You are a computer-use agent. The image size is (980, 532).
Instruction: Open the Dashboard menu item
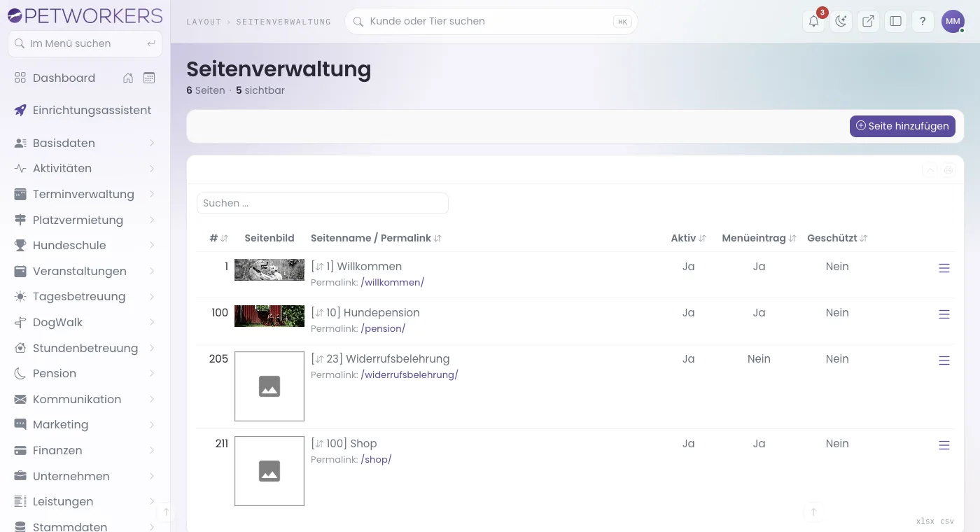tap(64, 78)
